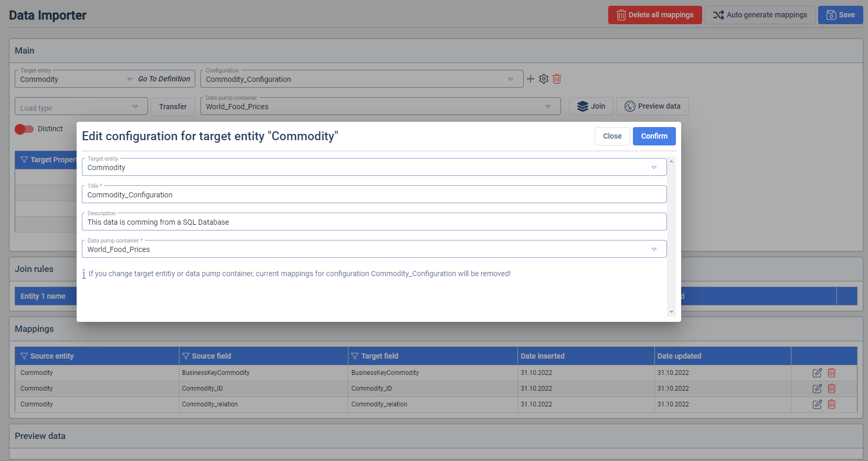Viewport: 868px width, 461px height.
Task: Click the plus icon to add configuration
Action: click(531, 79)
